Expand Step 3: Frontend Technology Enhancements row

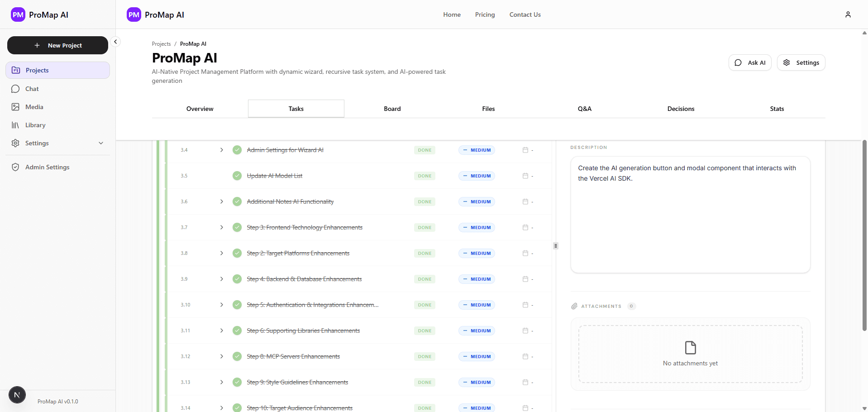coord(221,227)
